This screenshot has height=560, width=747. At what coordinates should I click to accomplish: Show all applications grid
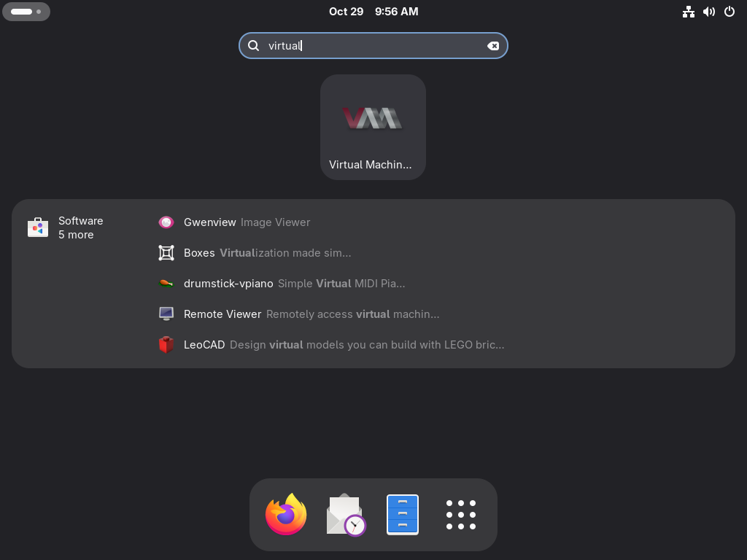click(461, 514)
